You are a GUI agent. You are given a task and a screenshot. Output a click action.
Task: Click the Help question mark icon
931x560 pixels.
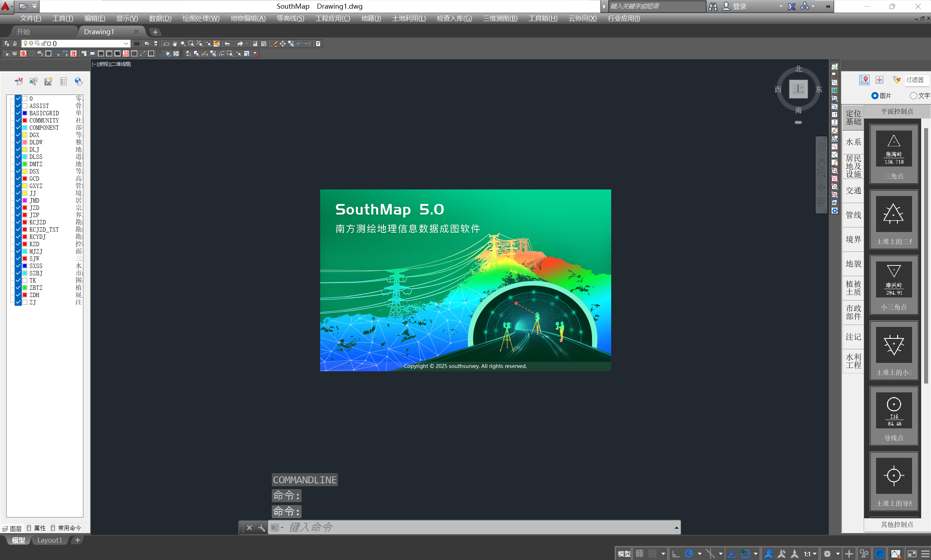click(318, 44)
